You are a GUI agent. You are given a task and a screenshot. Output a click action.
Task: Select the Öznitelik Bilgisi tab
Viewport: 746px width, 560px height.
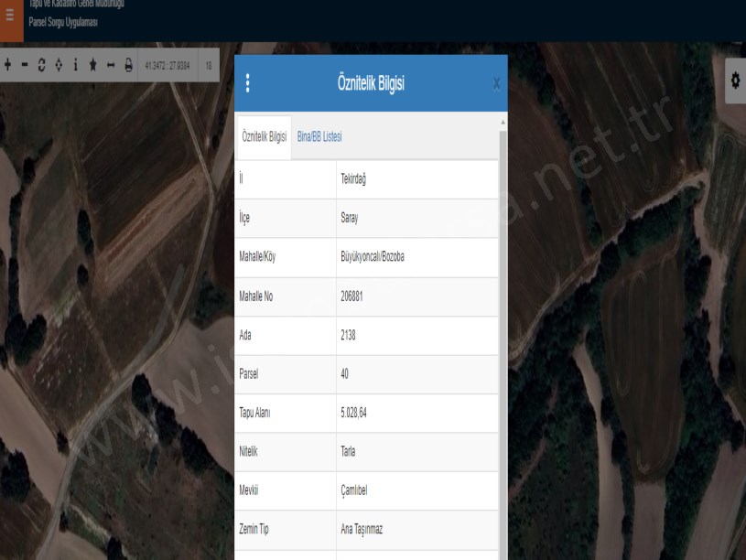click(x=264, y=136)
